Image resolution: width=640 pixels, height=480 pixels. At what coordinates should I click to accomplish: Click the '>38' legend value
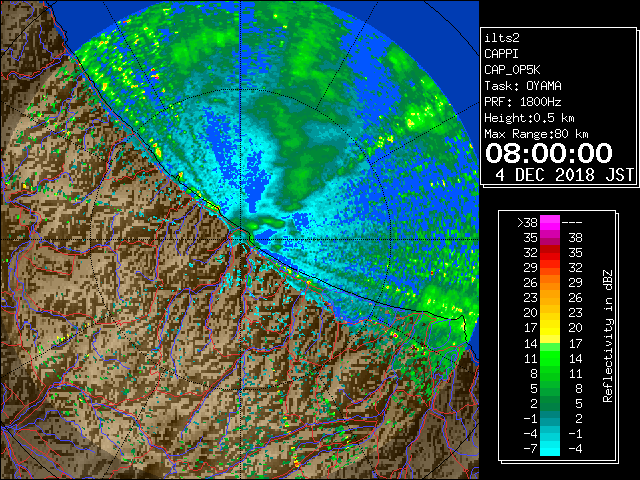point(527,223)
